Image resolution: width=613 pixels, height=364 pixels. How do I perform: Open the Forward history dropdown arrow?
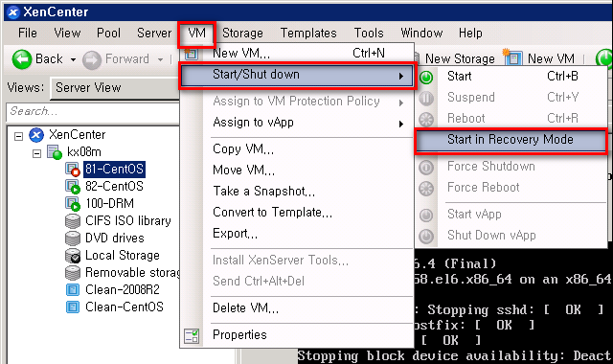tap(160, 59)
